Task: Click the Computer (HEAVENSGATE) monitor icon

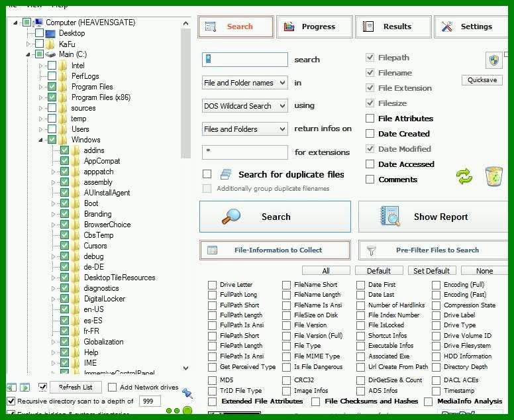Action: (x=38, y=23)
